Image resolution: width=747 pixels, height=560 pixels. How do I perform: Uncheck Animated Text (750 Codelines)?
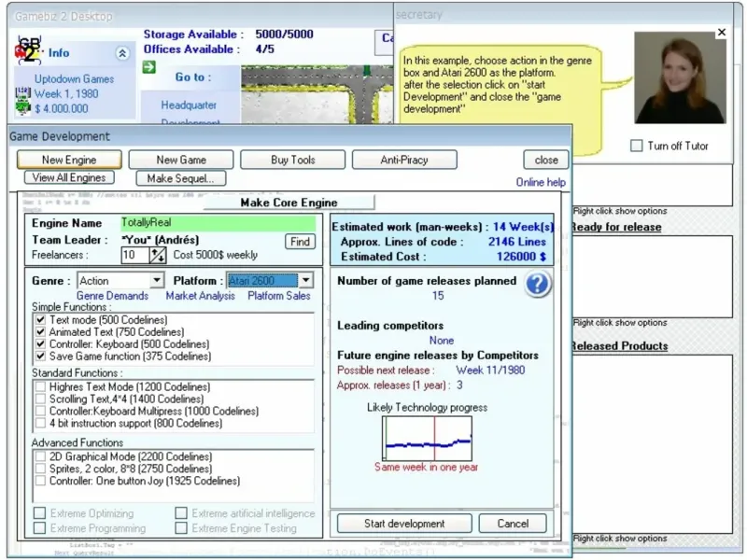[40, 332]
